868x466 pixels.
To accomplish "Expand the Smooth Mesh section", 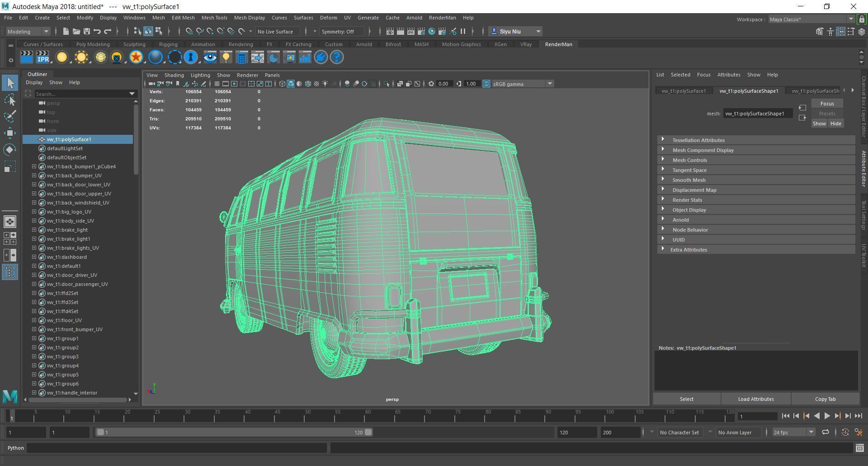I will point(756,180).
